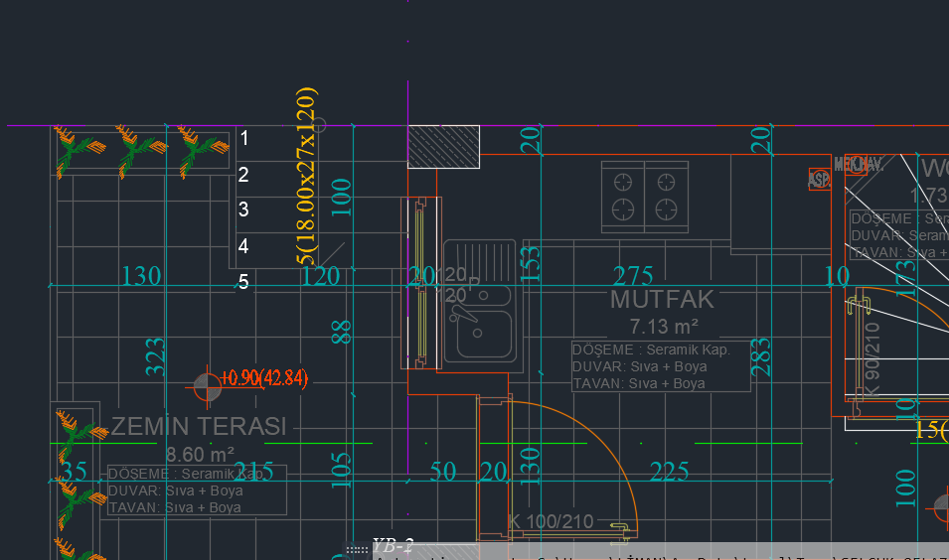Click the red elevation marker circle symbol
949x560 pixels.
pyautogui.click(x=207, y=387)
